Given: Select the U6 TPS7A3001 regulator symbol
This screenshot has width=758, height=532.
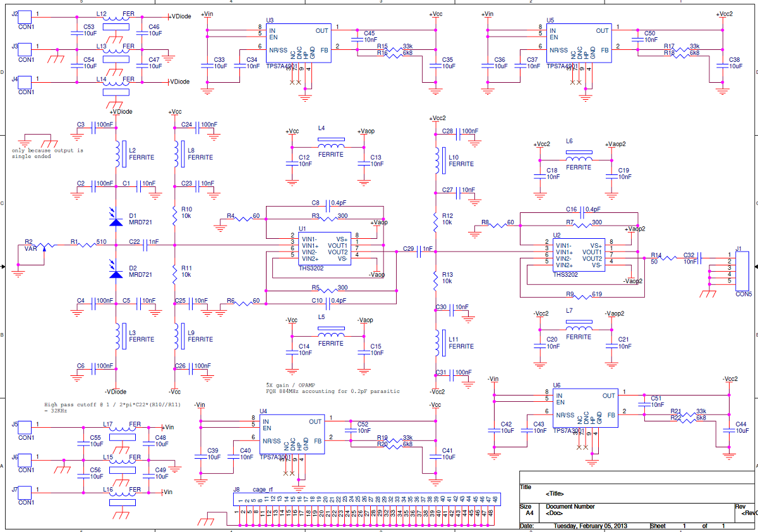Looking at the screenshot, I should 586,409.
